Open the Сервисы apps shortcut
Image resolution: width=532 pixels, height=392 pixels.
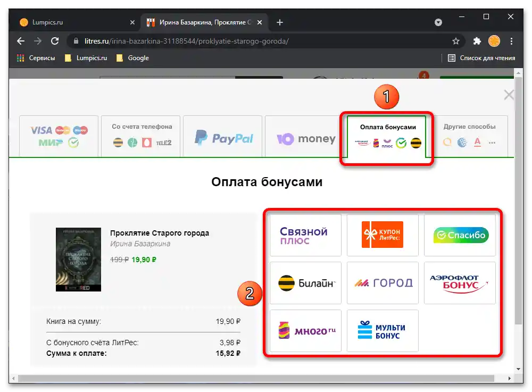coord(36,58)
